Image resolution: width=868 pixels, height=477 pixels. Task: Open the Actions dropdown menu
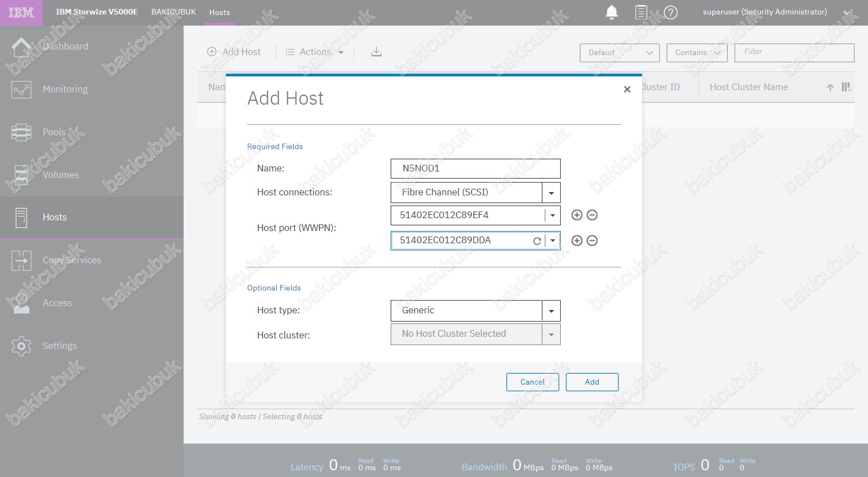(x=315, y=52)
